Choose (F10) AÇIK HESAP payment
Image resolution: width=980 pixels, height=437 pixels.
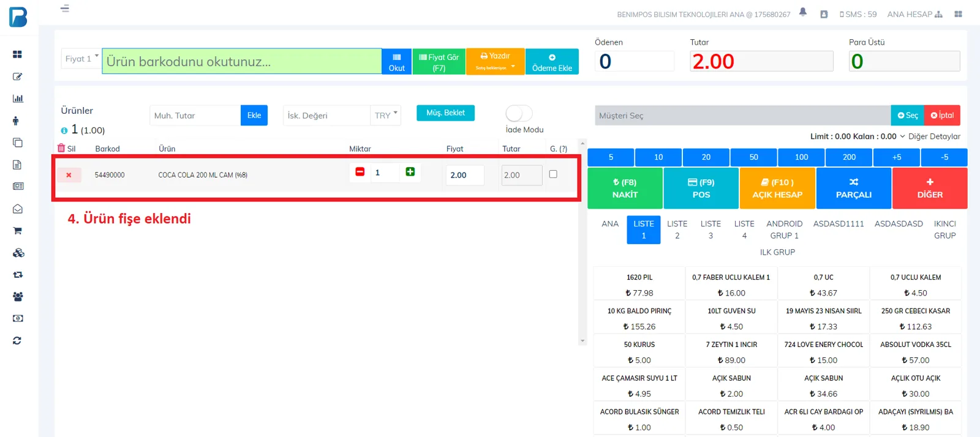point(777,189)
